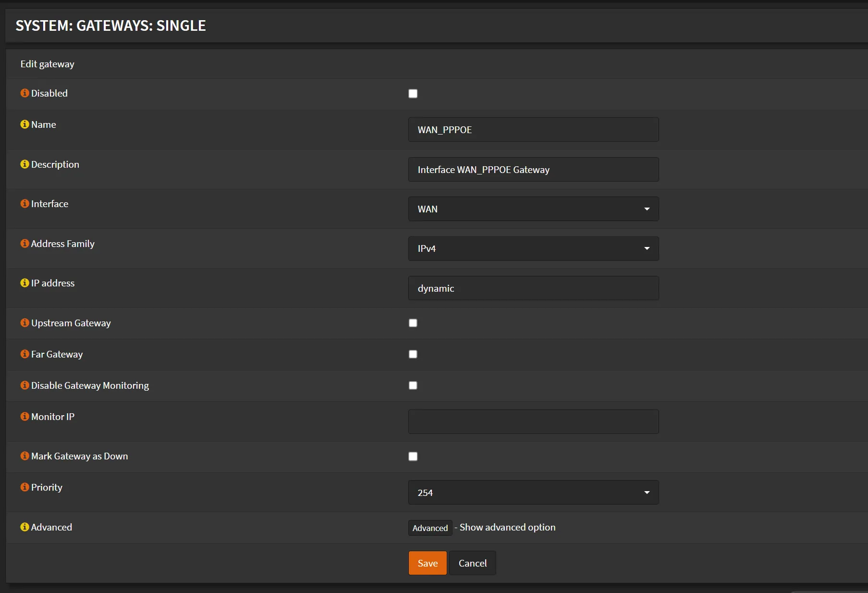Click the info icon beside Far Gateway
This screenshot has height=593, width=868.
tap(24, 354)
